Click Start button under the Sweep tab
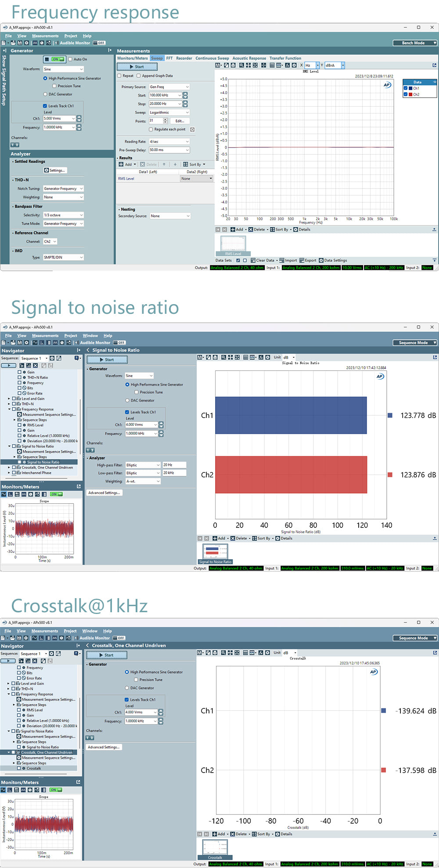439x868 pixels. [137, 67]
